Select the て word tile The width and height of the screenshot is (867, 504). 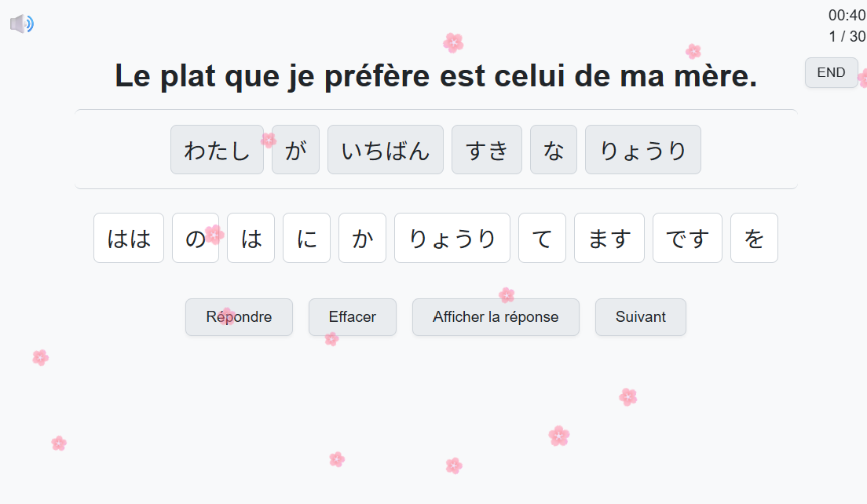[x=542, y=238]
